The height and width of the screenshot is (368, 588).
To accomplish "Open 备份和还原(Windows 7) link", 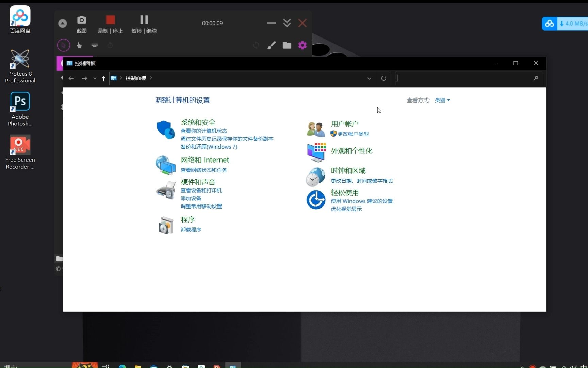I will pos(209,147).
